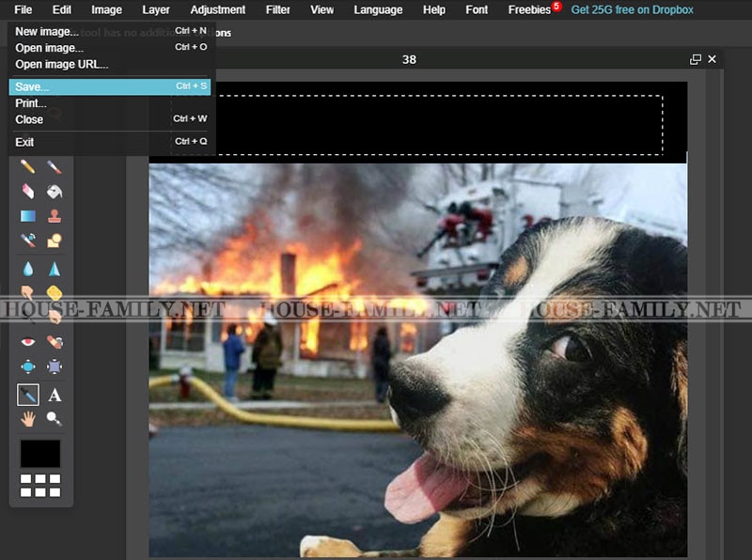Select the Drawing shape tool

click(x=55, y=240)
